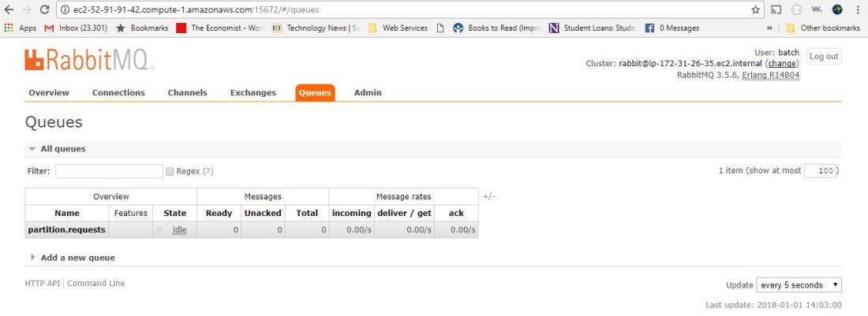868x316 pixels.
Task: Enable the Regex filter checkbox
Action: pos(170,171)
